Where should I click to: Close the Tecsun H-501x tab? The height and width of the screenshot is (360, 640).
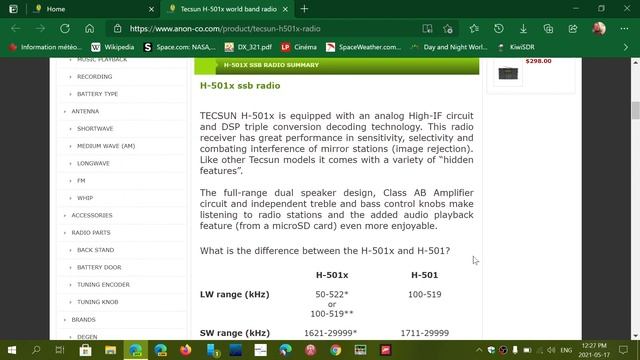click(x=285, y=9)
